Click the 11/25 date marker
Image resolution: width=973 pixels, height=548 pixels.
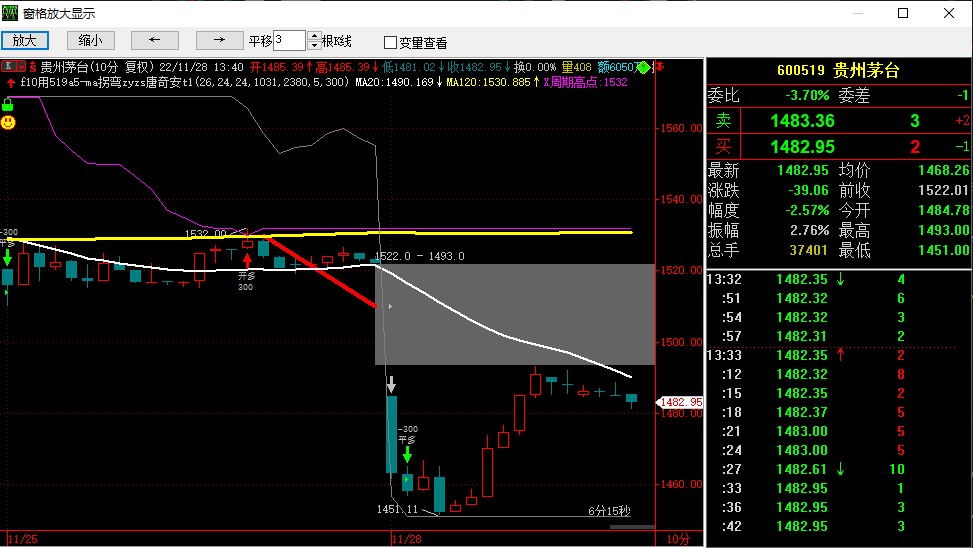pyautogui.click(x=22, y=539)
